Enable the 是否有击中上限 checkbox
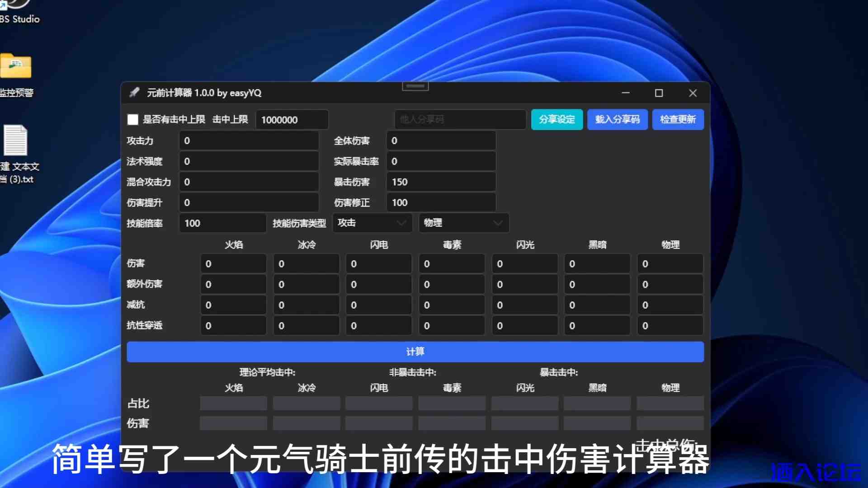The image size is (868, 488). click(133, 120)
